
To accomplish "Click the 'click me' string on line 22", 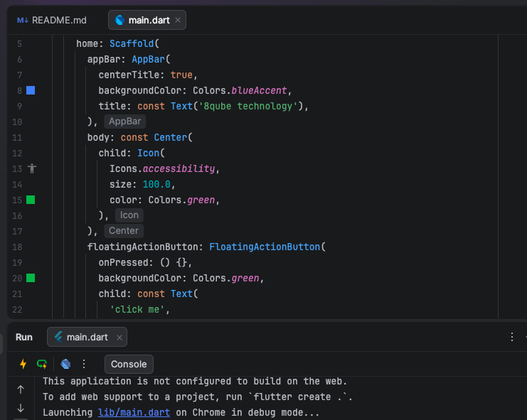I will 137,309.
